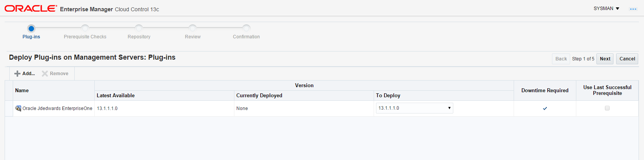The image size is (644, 160).
Task: Toggle Use Last Successful Prerequisite checkbox
Action: (607, 108)
